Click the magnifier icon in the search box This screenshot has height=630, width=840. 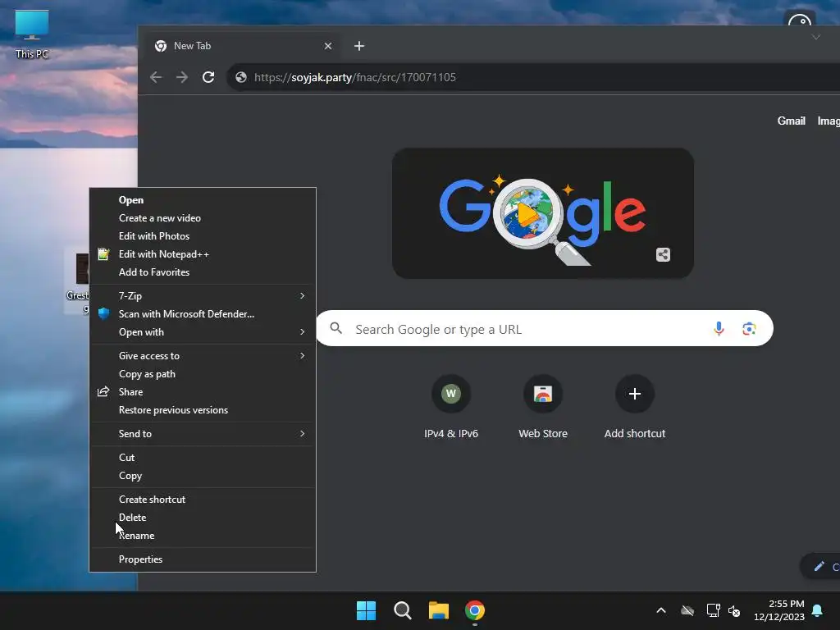coord(336,328)
